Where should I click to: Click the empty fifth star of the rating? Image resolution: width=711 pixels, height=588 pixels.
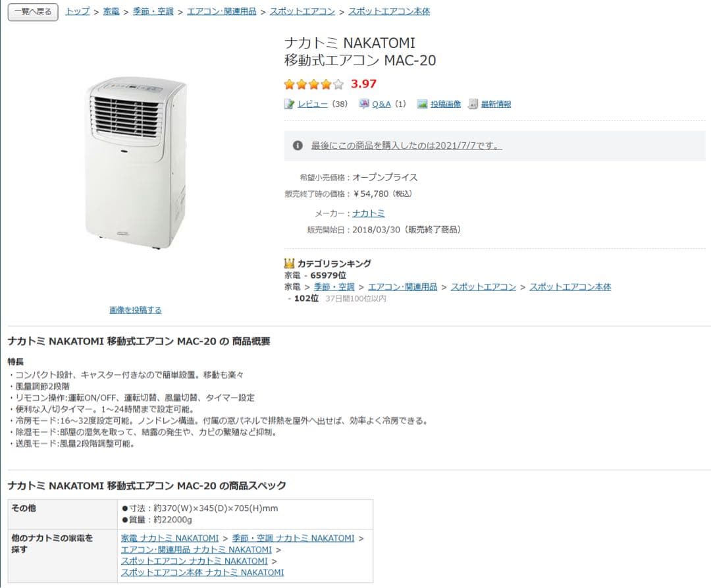[x=337, y=84]
